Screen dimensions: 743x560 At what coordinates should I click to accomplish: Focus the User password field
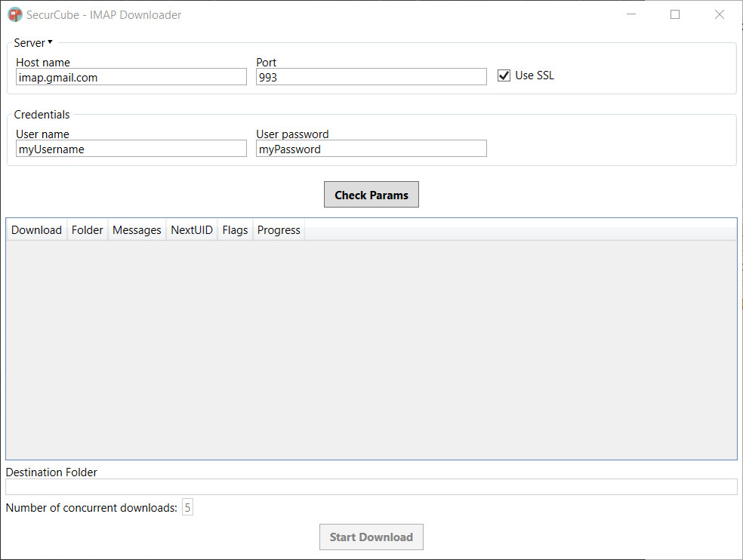(371, 148)
